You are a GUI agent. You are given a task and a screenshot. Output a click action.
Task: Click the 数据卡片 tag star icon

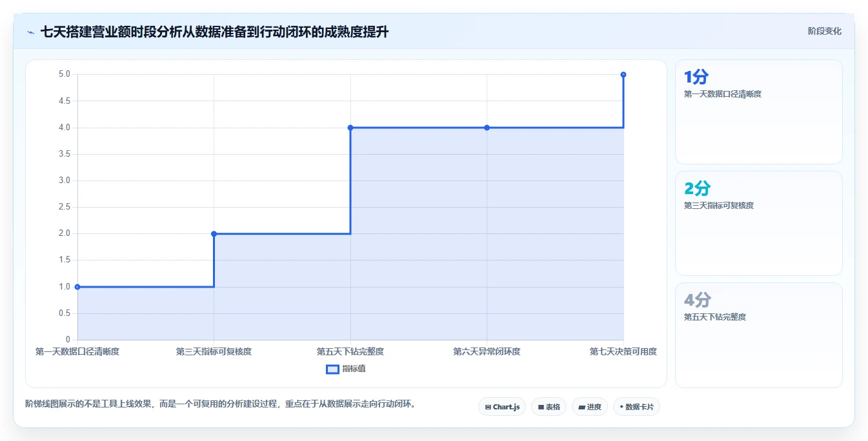pyautogui.click(x=621, y=407)
